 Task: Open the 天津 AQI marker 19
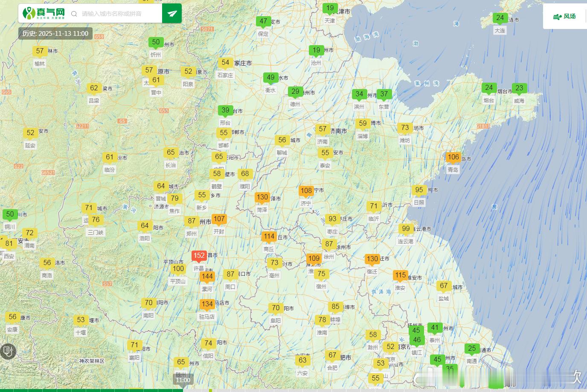click(x=330, y=8)
